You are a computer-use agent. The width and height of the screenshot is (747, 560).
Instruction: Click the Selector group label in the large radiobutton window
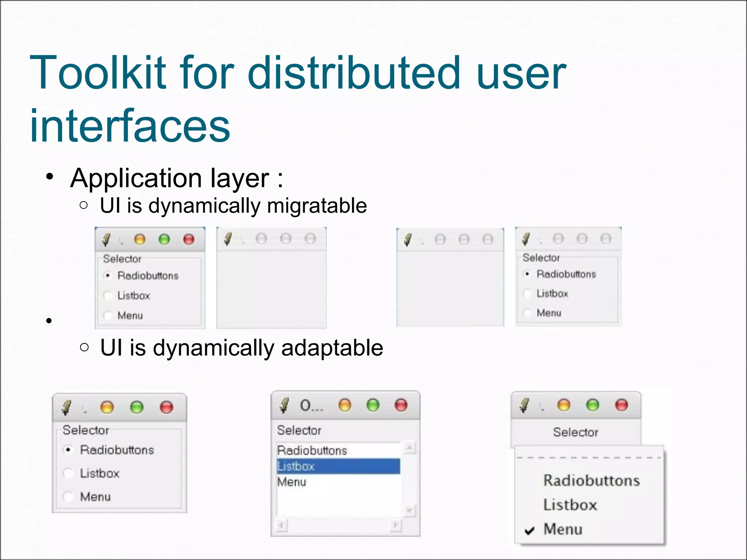(x=86, y=430)
